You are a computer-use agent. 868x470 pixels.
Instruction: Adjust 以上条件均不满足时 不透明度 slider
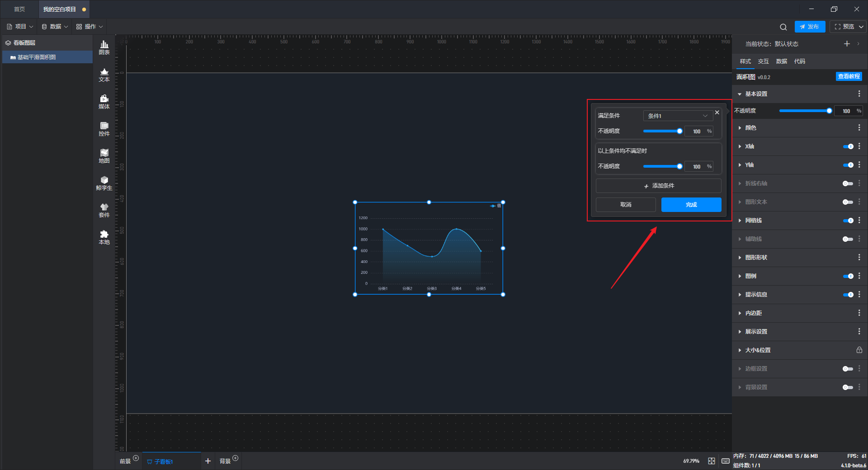click(x=662, y=166)
